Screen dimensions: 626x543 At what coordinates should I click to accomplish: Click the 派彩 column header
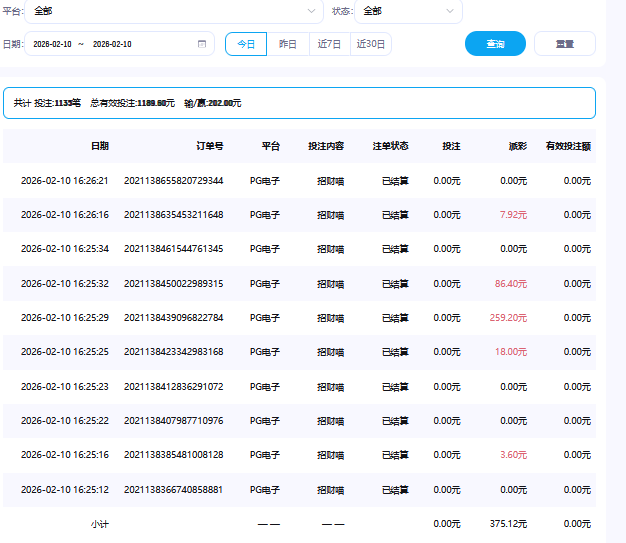[518, 146]
